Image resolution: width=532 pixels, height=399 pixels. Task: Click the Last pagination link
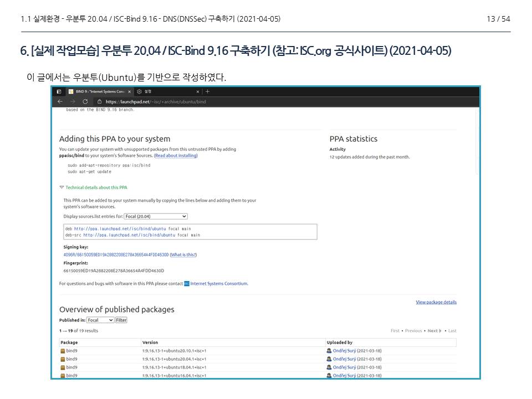coord(452,331)
